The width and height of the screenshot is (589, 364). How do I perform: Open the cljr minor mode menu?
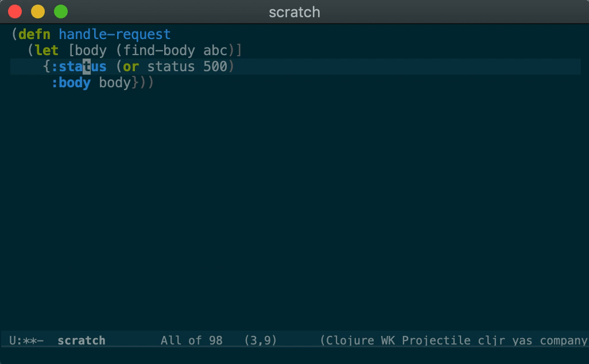(490, 340)
